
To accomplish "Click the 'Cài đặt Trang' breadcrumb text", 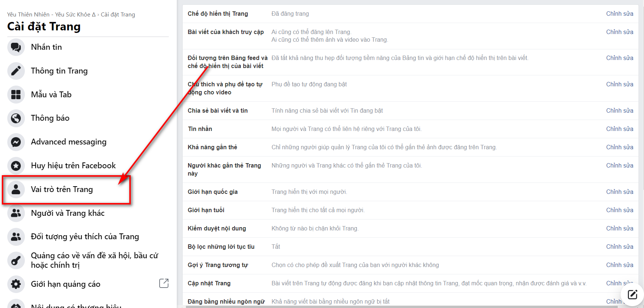I will [x=118, y=15].
